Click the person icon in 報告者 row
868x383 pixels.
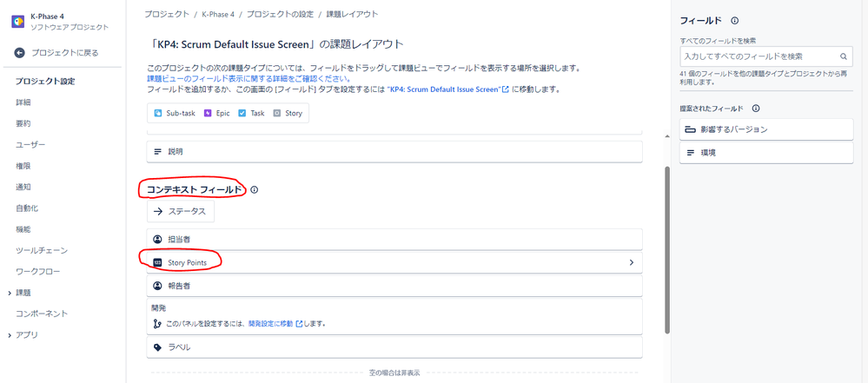coord(157,286)
